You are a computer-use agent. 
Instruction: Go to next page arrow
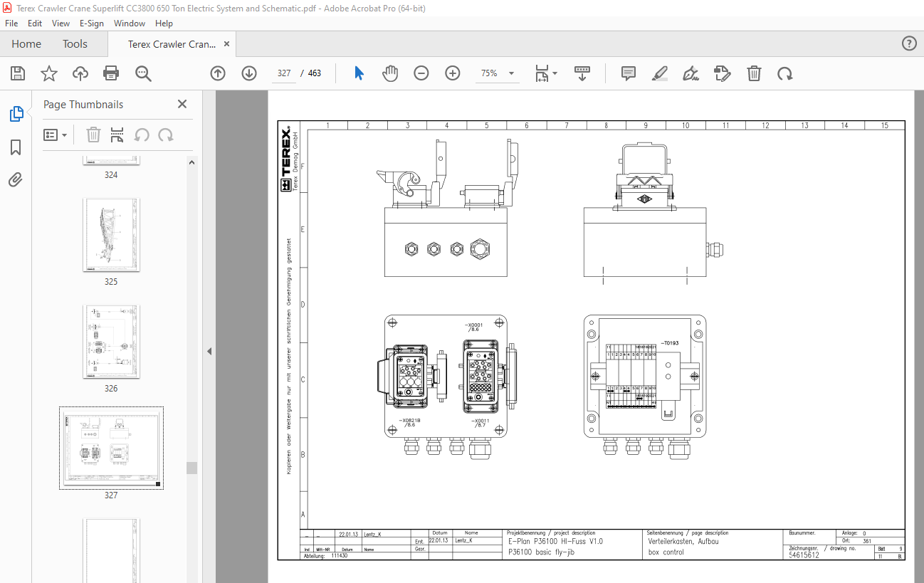(x=249, y=73)
